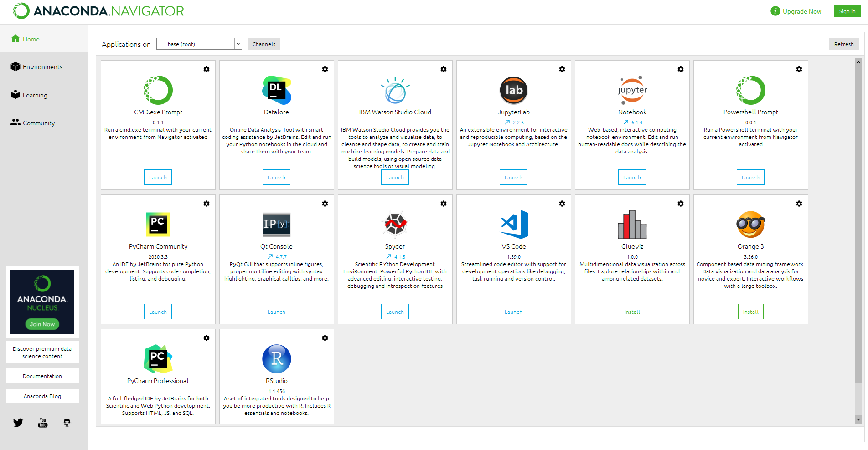Viewport: 868px width, 450px height.
Task: Open settings gear on CMD.exe Prompt card
Action: [x=207, y=69]
